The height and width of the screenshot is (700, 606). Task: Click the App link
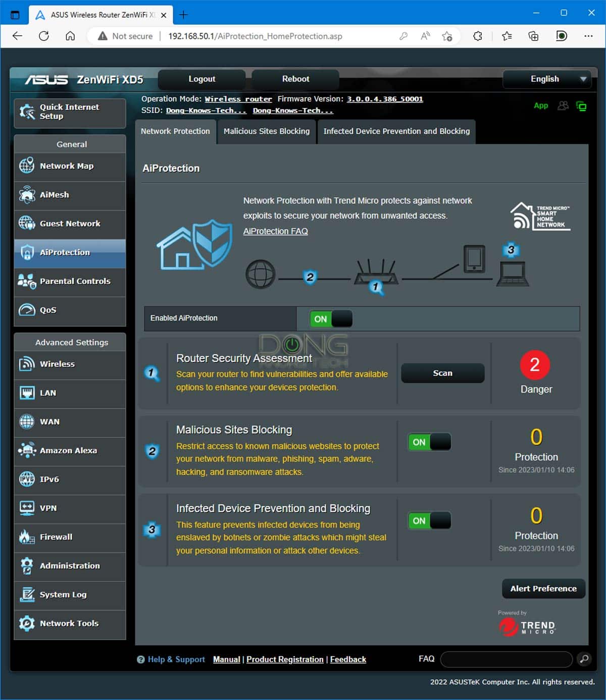point(541,105)
